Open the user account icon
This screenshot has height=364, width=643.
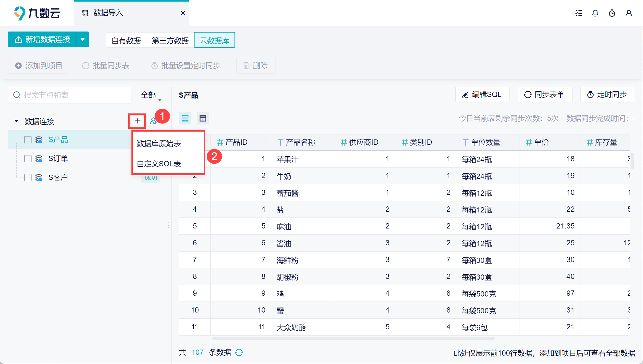tap(629, 13)
